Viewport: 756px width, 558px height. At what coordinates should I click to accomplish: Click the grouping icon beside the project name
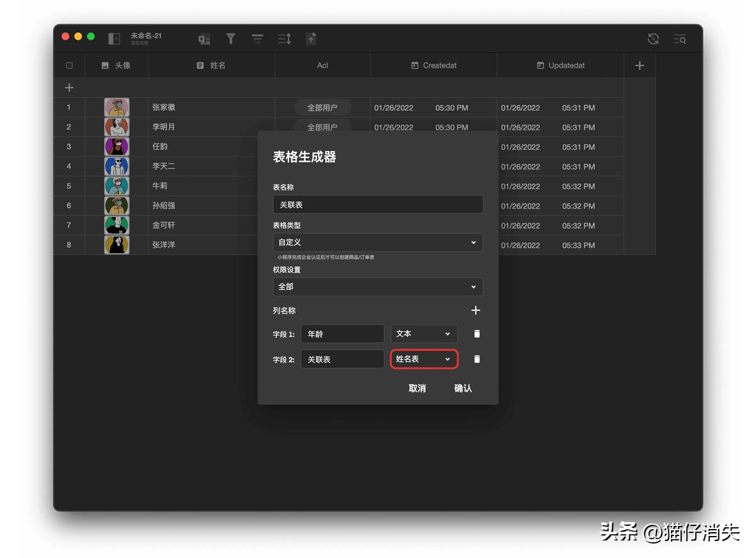click(x=204, y=38)
